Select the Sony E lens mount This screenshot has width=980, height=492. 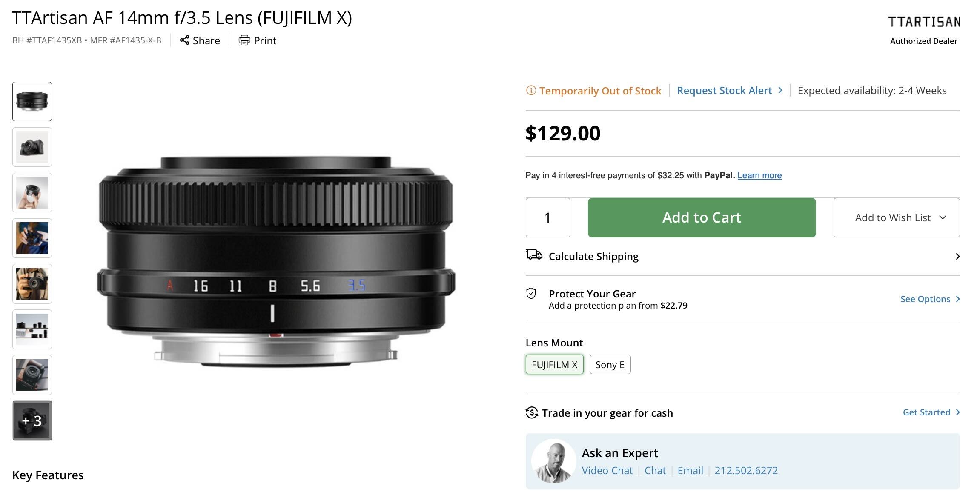(610, 364)
